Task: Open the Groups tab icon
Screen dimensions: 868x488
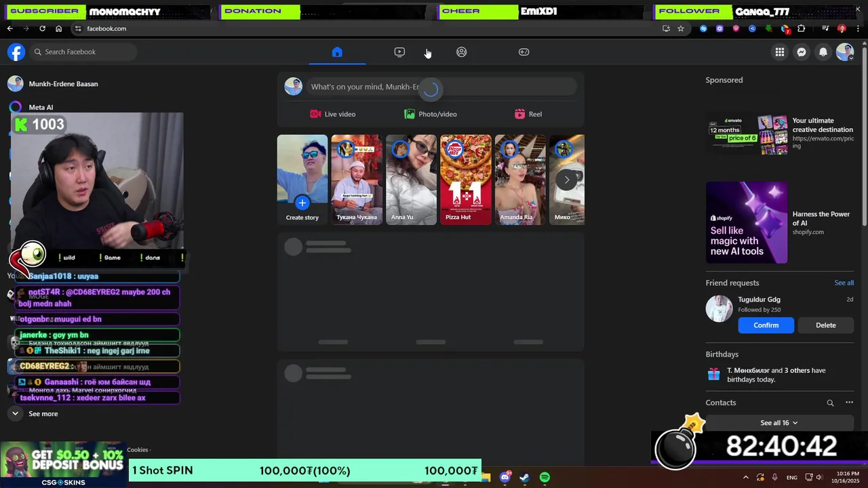Action: tap(462, 52)
